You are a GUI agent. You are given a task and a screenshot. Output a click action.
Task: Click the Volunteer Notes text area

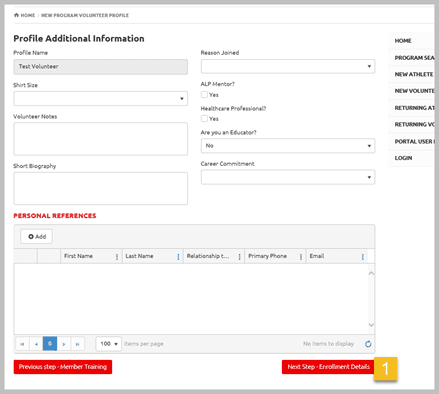(101, 139)
